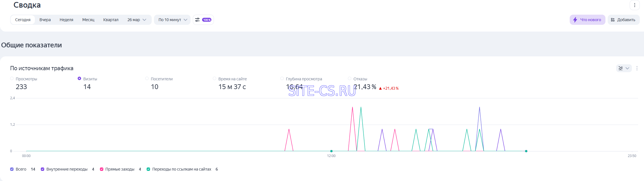Toggle the 'Прямые заходы' series checkbox
The width and height of the screenshot is (644, 181).
pyautogui.click(x=102, y=169)
